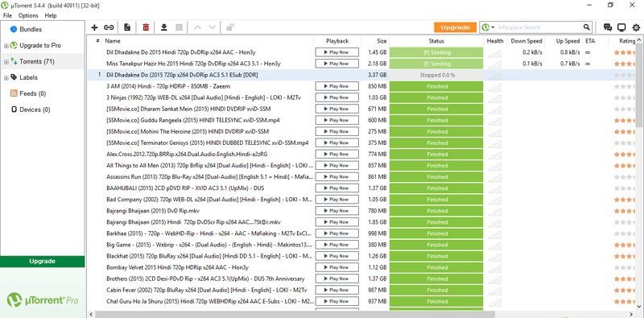Click Play Now for Bombay Velvet 2015
644x318 pixels.
[336, 267]
